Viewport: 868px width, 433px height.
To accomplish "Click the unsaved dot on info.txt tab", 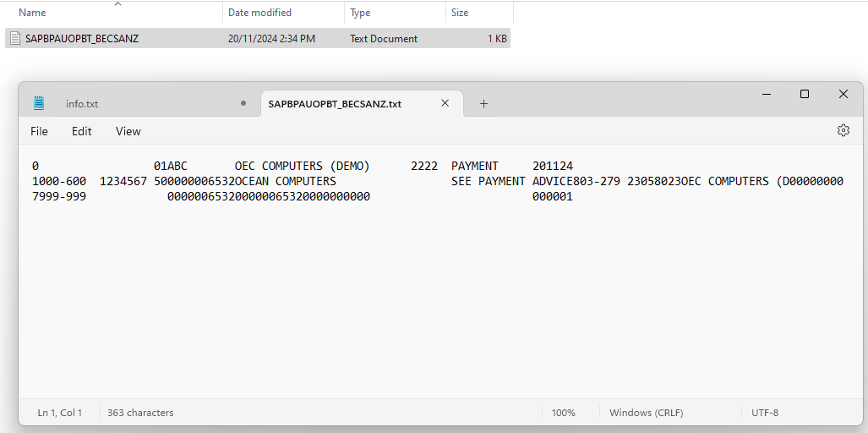I will [x=243, y=103].
